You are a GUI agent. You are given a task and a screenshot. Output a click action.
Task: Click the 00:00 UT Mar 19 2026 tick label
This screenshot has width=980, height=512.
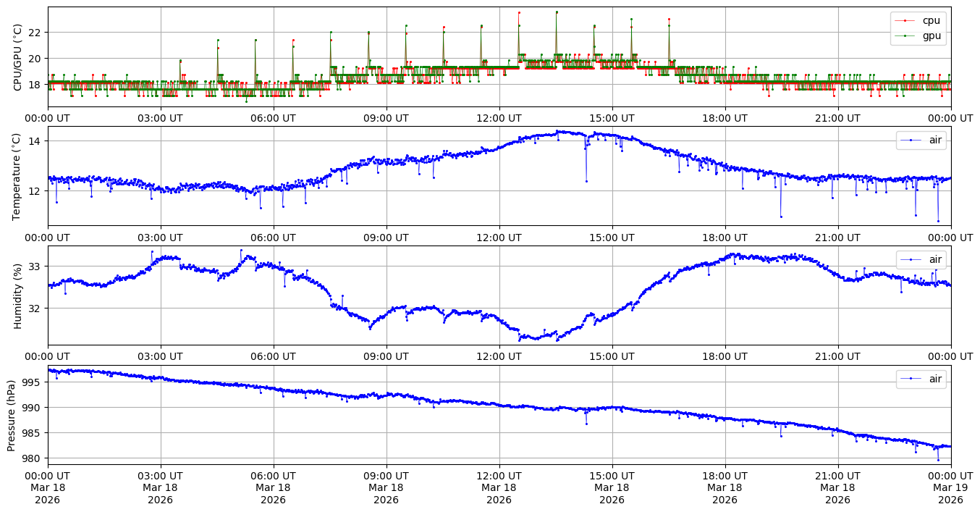pos(950,488)
